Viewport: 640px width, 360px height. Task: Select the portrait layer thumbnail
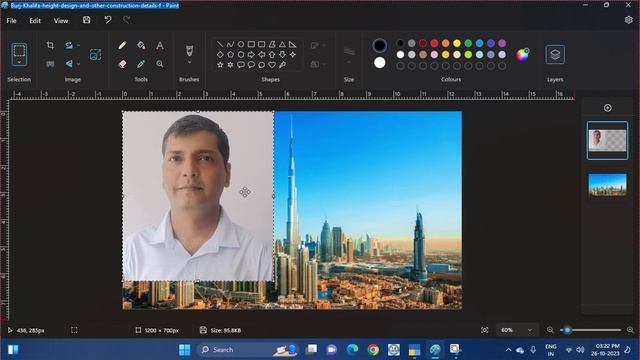[x=607, y=140]
